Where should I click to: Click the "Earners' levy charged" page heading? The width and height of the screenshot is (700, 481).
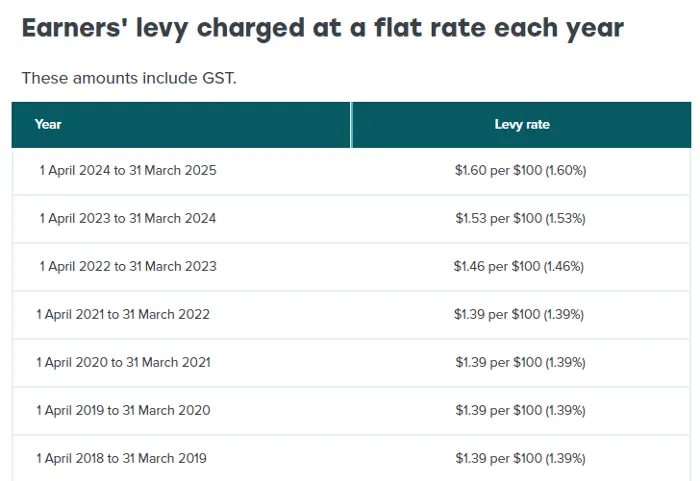tap(322, 28)
